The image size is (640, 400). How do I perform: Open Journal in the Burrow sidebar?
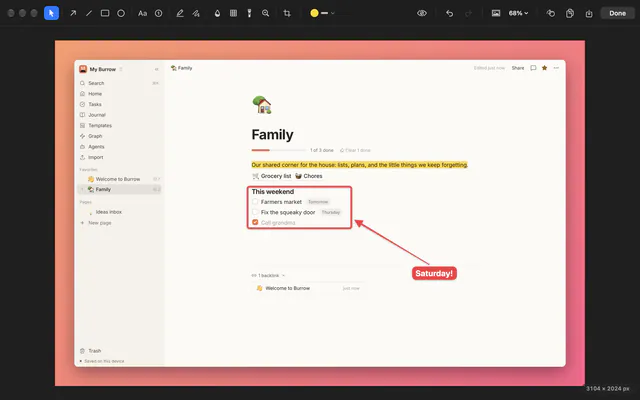click(120, 115)
